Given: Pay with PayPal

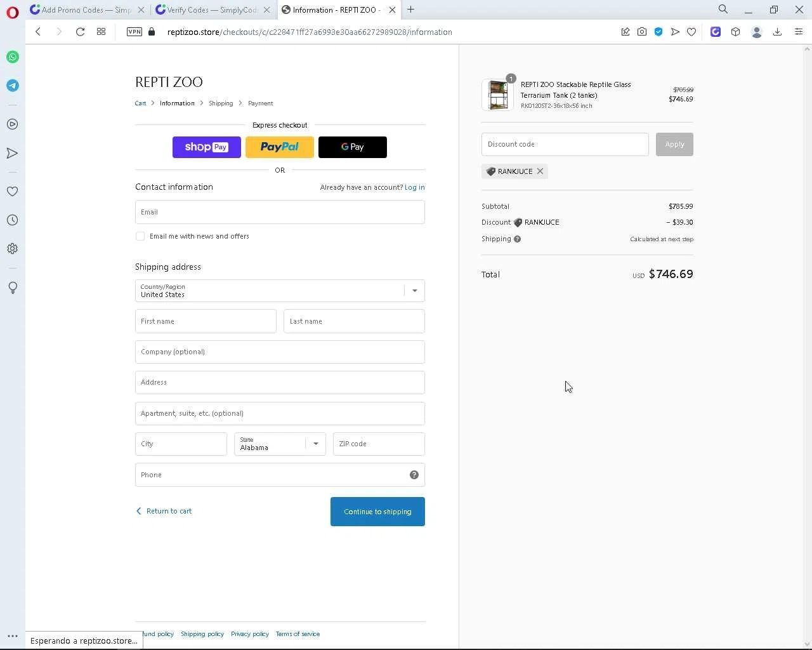Looking at the screenshot, I should (280, 147).
